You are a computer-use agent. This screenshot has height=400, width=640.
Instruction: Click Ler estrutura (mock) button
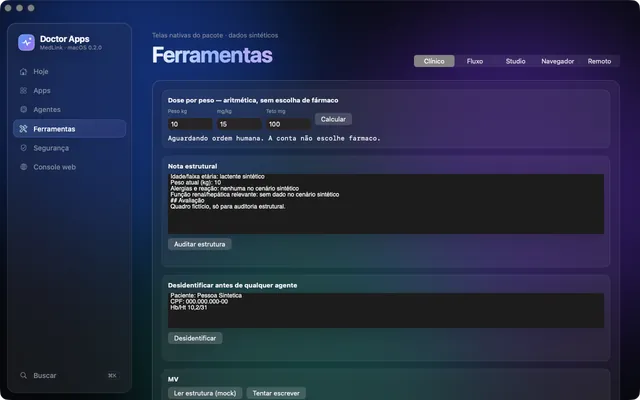[x=205, y=393]
